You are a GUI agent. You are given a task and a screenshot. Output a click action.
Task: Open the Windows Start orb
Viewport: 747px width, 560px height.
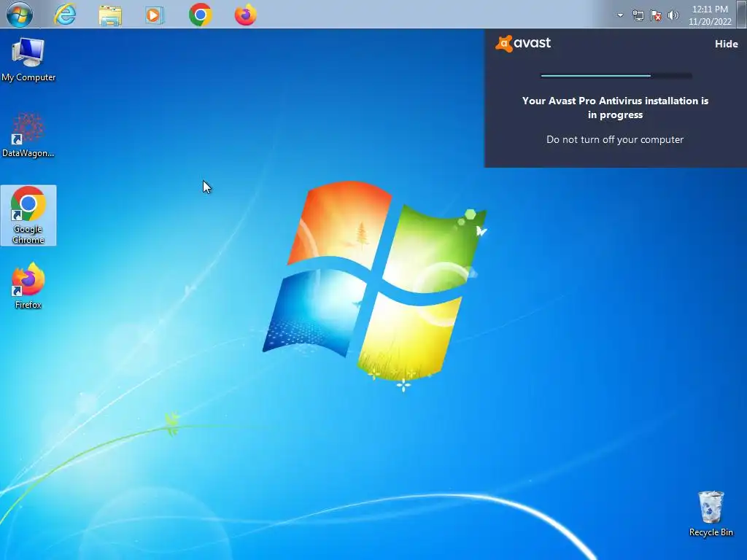20,15
